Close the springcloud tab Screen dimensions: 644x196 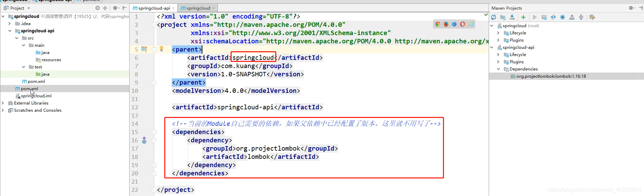pyautogui.click(x=214, y=8)
